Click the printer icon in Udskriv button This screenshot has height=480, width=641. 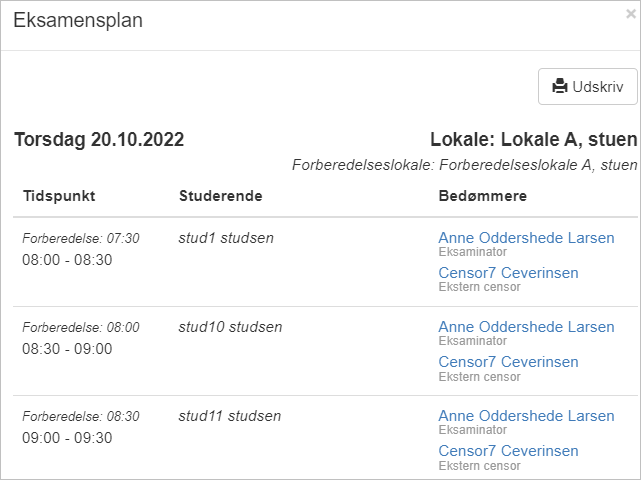point(560,87)
